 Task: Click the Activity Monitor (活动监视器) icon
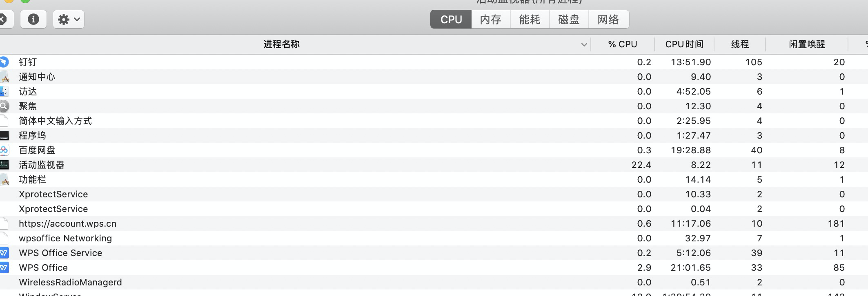click(x=4, y=165)
